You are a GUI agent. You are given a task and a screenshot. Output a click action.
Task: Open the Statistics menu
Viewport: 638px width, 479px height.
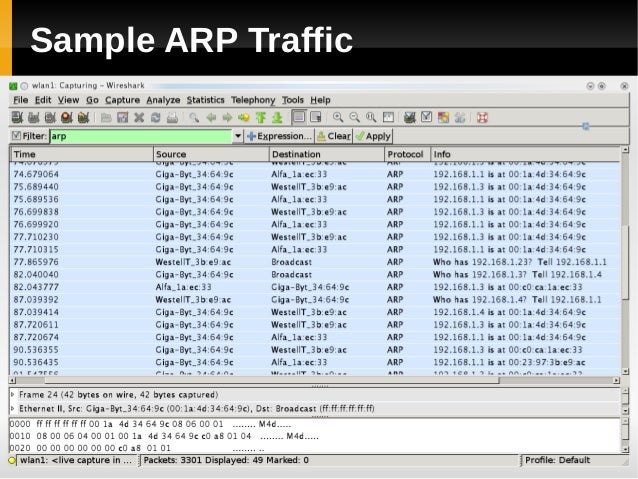tap(205, 100)
